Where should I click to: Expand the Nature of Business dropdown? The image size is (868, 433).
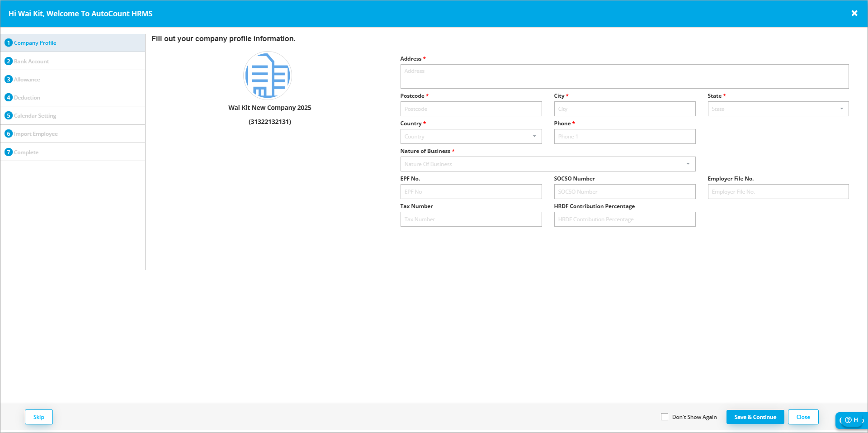pos(548,164)
